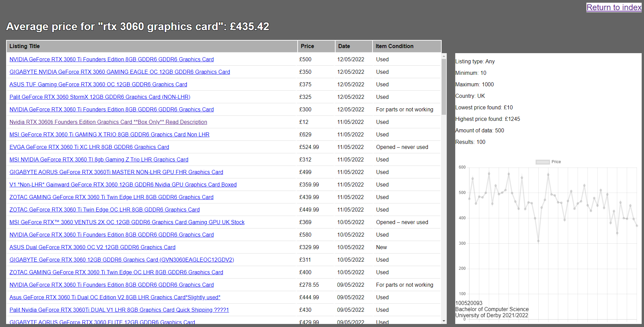The image size is (644, 327).
Task: Click the Return to index link
Action: (x=614, y=7)
